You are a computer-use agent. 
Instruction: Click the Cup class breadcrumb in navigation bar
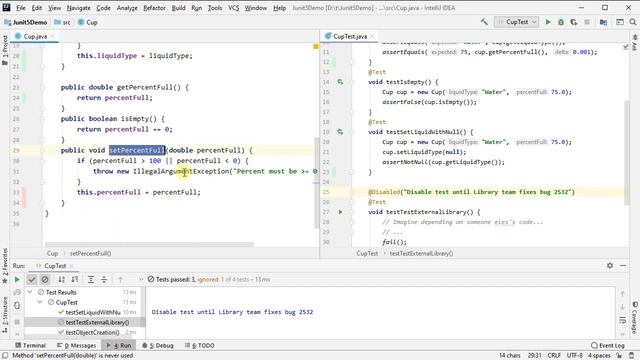click(x=87, y=22)
